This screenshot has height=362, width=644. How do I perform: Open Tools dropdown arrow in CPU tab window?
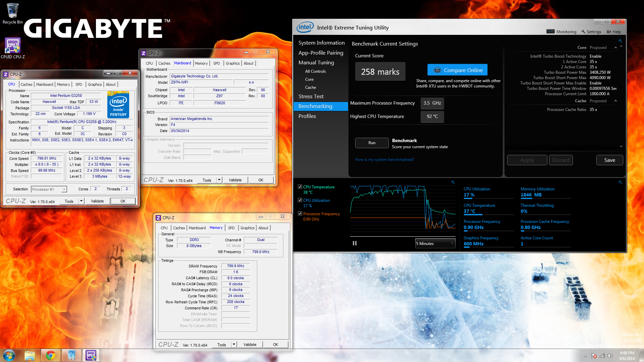[x=81, y=201]
